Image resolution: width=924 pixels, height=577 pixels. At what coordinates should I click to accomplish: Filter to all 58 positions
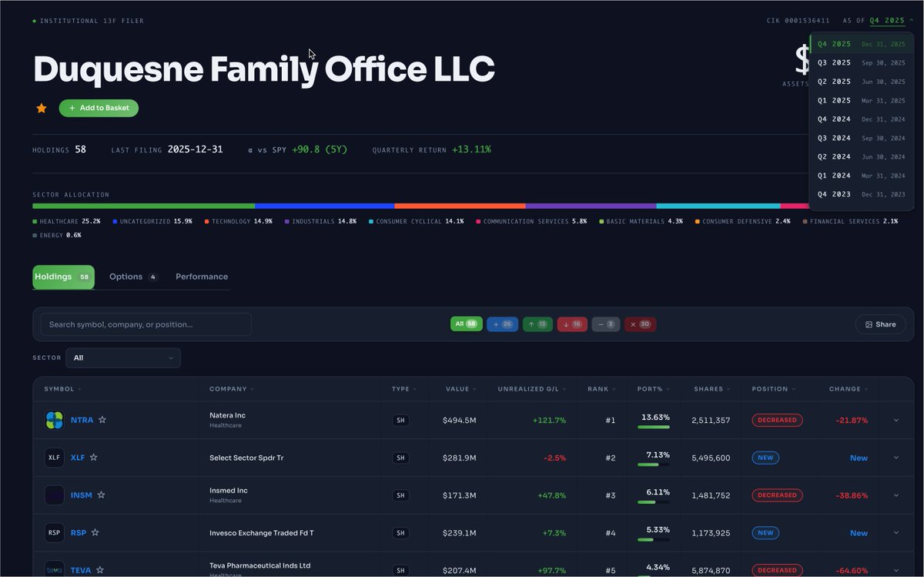467,324
